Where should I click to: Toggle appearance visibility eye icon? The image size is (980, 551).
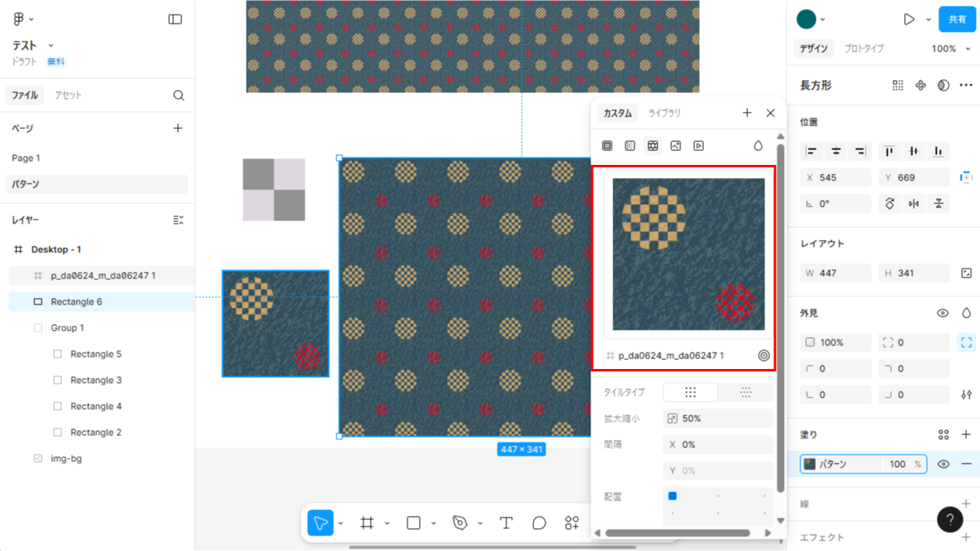tap(942, 313)
